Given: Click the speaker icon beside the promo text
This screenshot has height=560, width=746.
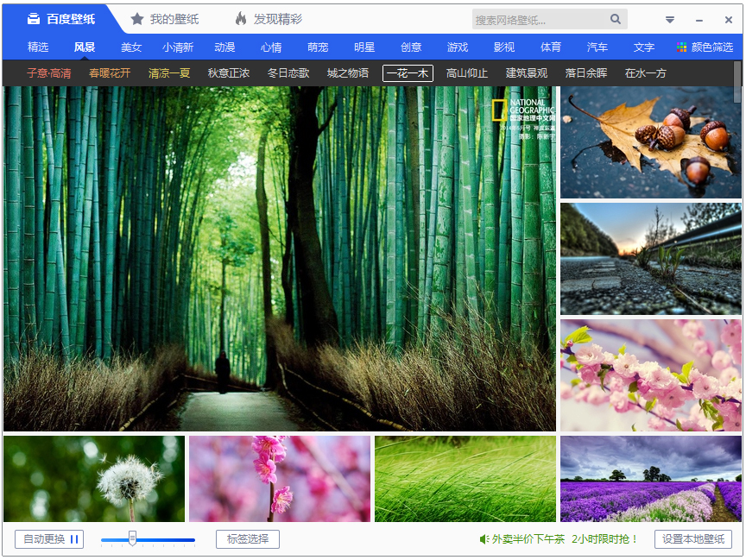Looking at the screenshot, I should pyautogui.click(x=484, y=539).
